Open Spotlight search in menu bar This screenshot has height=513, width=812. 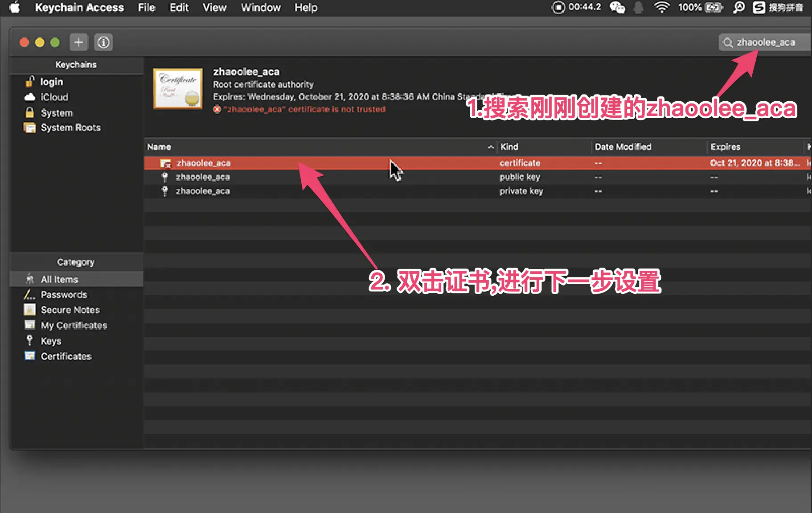tap(739, 8)
